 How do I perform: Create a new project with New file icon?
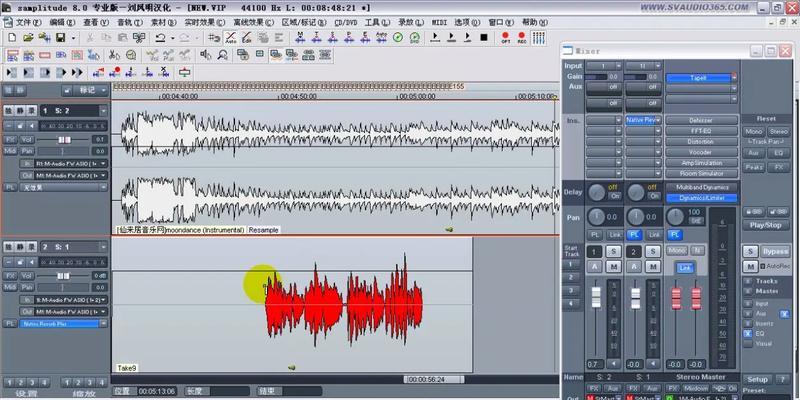(x=12, y=38)
